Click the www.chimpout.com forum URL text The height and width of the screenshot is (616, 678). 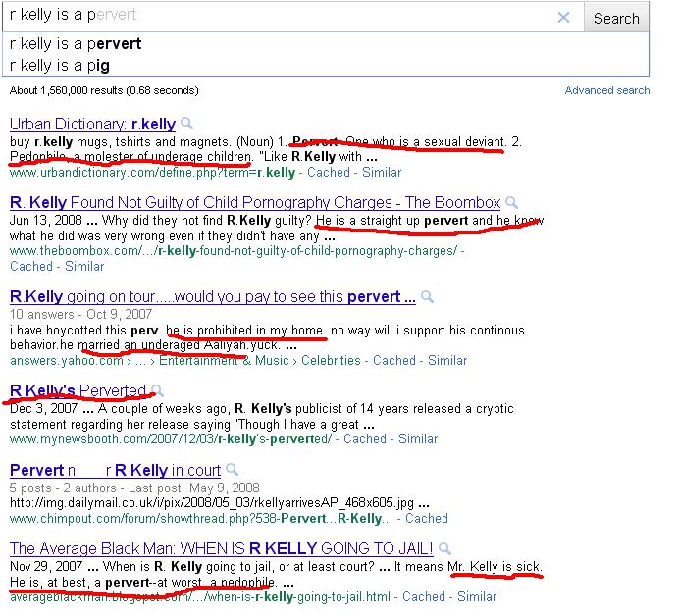(x=201, y=518)
